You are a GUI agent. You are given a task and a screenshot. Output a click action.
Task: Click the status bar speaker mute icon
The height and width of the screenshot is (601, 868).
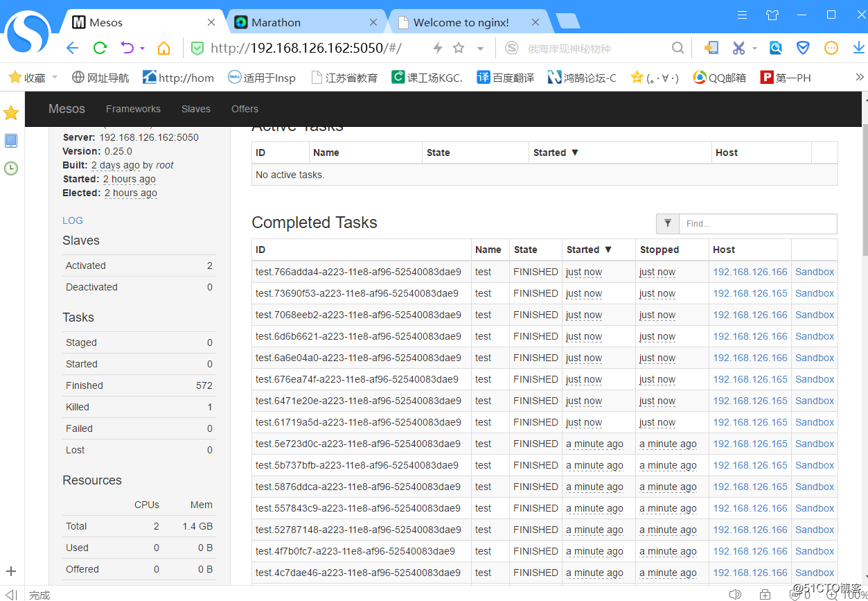tap(735, 594)
